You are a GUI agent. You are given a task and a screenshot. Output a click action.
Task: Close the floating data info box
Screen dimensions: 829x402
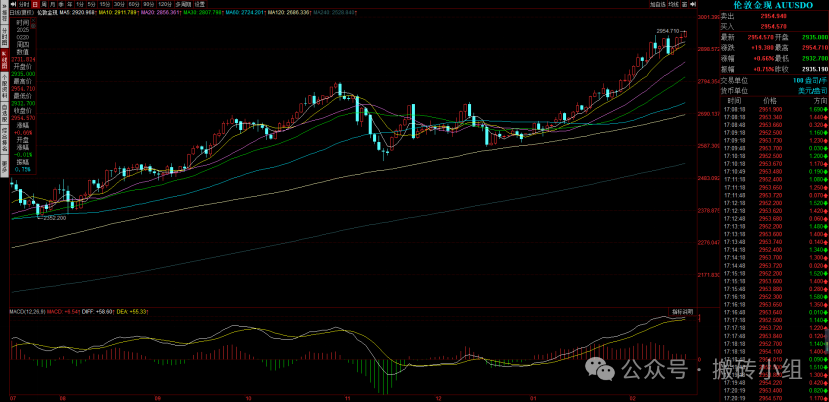[33, 20]
